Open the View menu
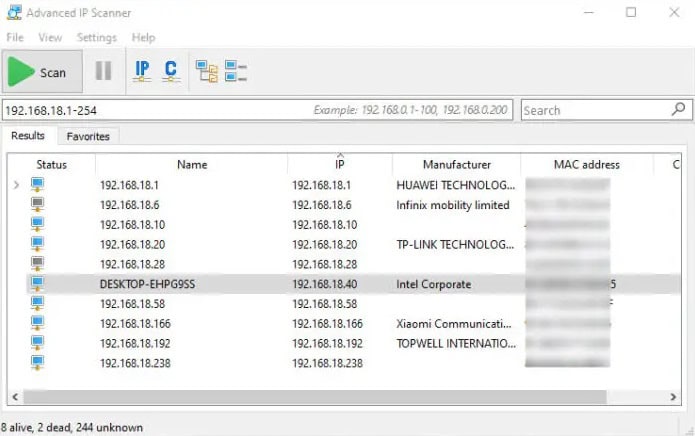The image size is (695, 436). 50,38
